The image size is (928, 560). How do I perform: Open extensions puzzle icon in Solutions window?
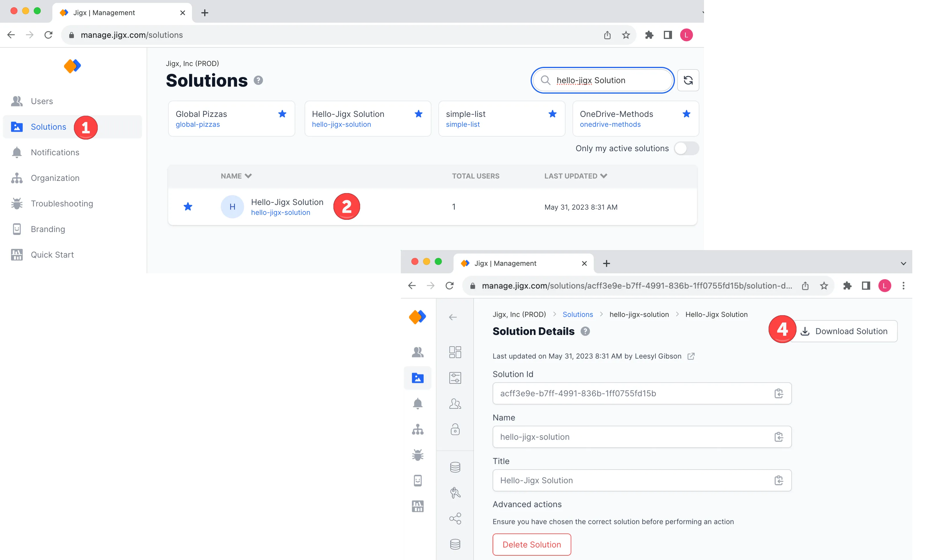pyautogui.click(x=649, y=35)
